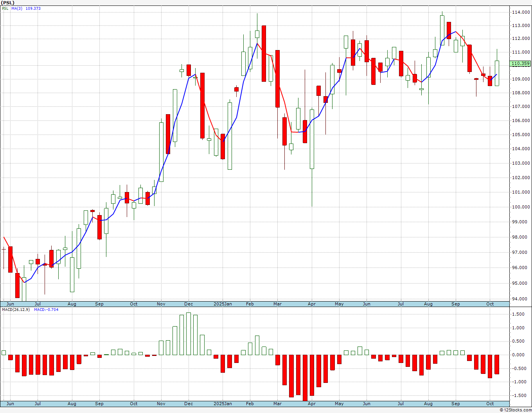
Task: Click the "100.000" price axis label
Action: click(521, 207)
